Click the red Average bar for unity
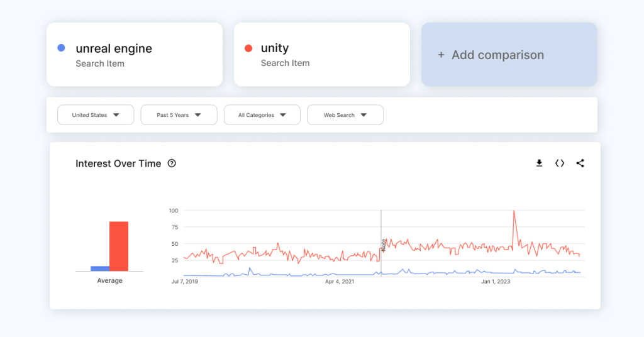The height and width of the screenshot is (337, 644). (119, 246)
